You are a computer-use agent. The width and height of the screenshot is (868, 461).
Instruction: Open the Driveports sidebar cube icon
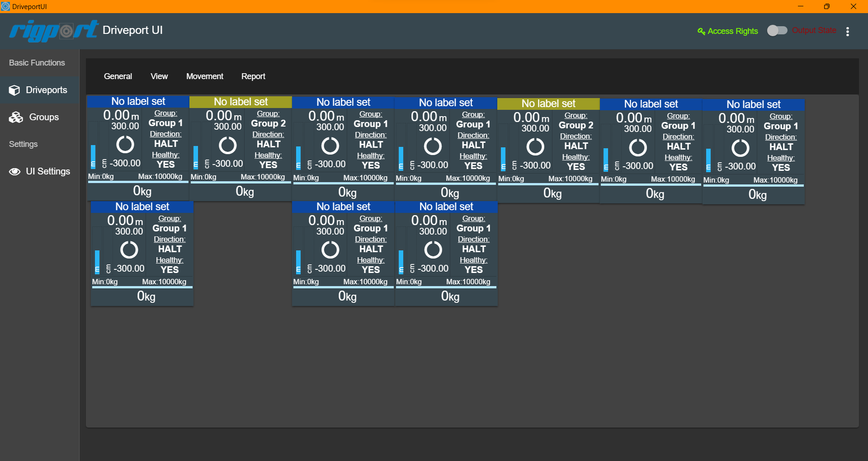(x=14, y=90)
